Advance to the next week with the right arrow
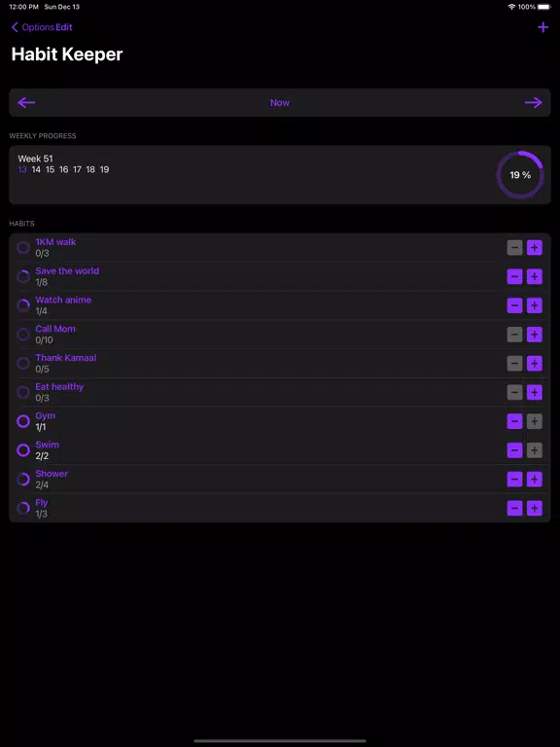Image resolution: width=560 pixels, height=747 pixels. [x=534, y=102]
